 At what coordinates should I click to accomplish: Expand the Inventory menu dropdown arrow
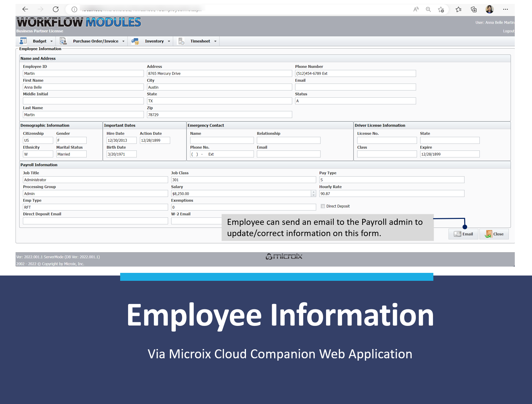(169, 41)
